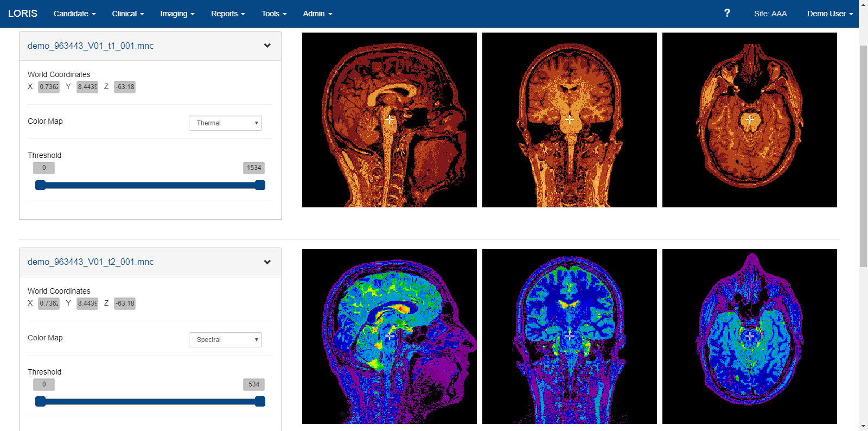Click the scrollbar down arrow

pyautogui.click(x=863, y=426)
